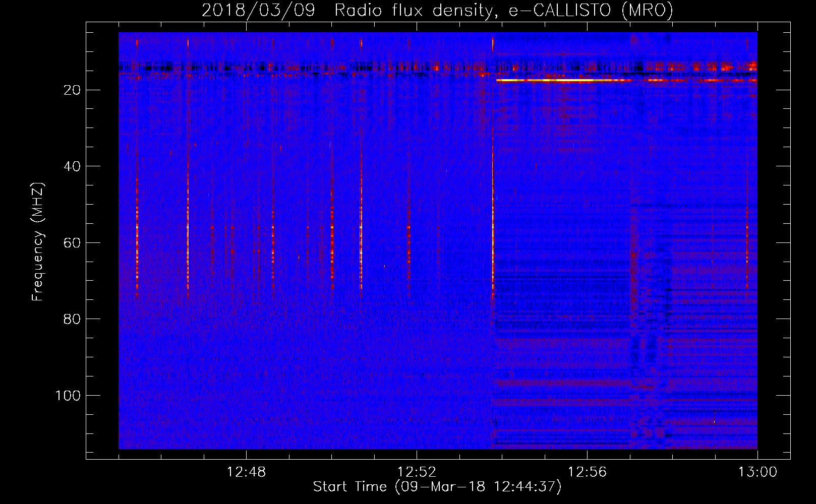This screenshot has height=504, width=816.
Task: Select the 12:56 time tick label
Action: [x=587, y=472]
